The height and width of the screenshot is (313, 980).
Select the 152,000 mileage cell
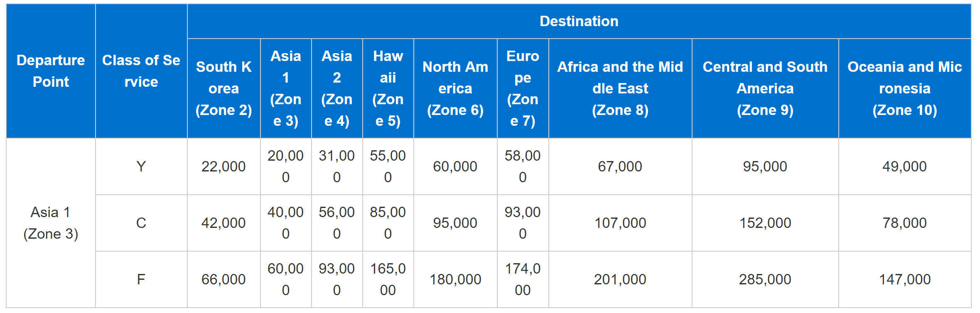pos(765,223)
